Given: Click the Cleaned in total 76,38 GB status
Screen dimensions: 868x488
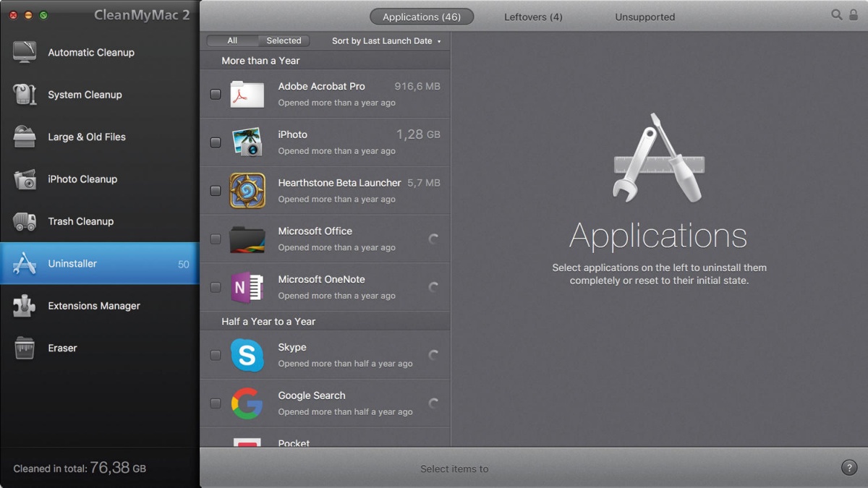Looking at the screenshot, I should click(x=80, y=468).
